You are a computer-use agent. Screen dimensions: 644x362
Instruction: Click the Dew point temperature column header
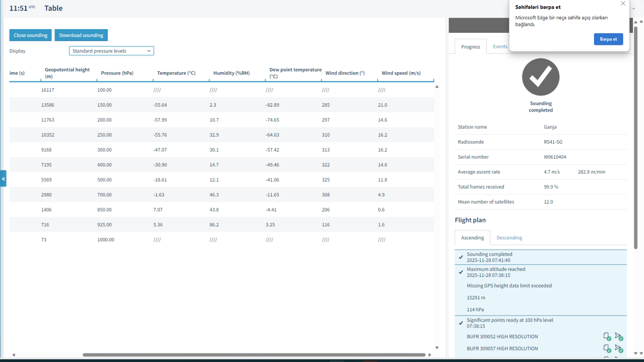click(296, 73)
